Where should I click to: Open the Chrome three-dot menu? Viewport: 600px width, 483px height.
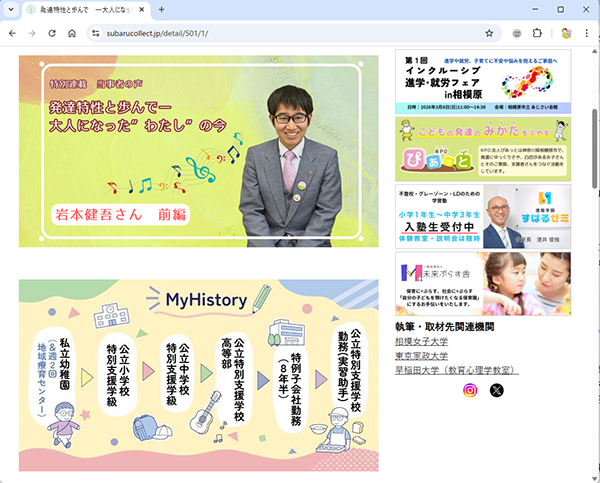point(586,33)
